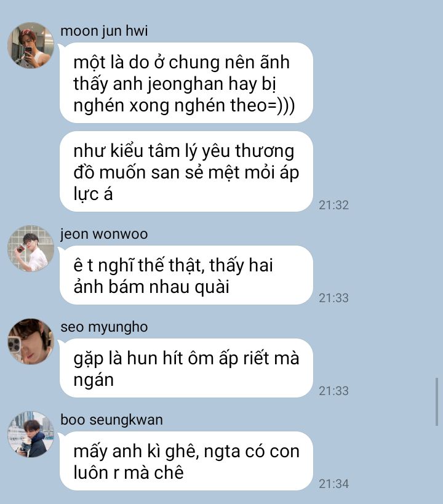The image size is (443, 504).
Task: Tap jeon wonwoo's profile picture
Action: pos(31,248)
